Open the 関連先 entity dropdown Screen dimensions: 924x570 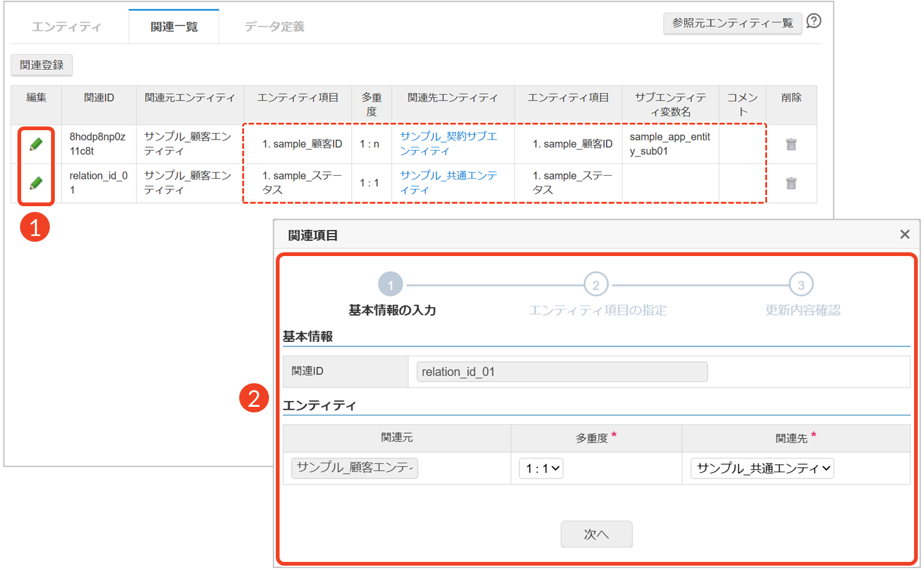pos(761,468)
